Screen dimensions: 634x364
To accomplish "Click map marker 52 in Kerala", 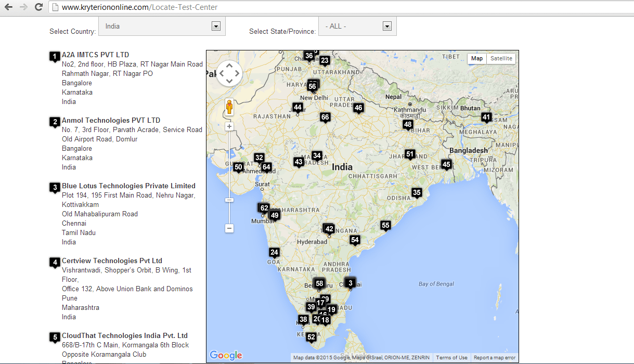I will (x=311, y=337).
